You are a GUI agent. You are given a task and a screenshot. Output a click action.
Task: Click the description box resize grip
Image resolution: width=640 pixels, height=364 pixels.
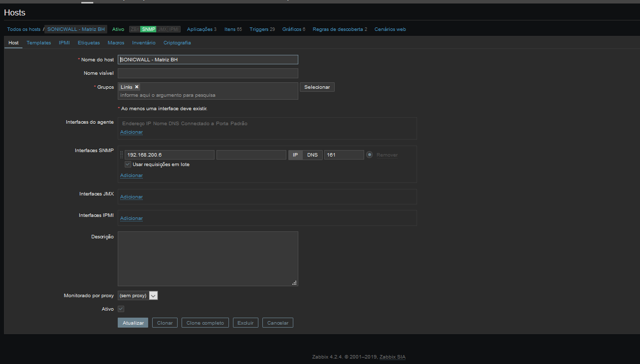(294, 282)
